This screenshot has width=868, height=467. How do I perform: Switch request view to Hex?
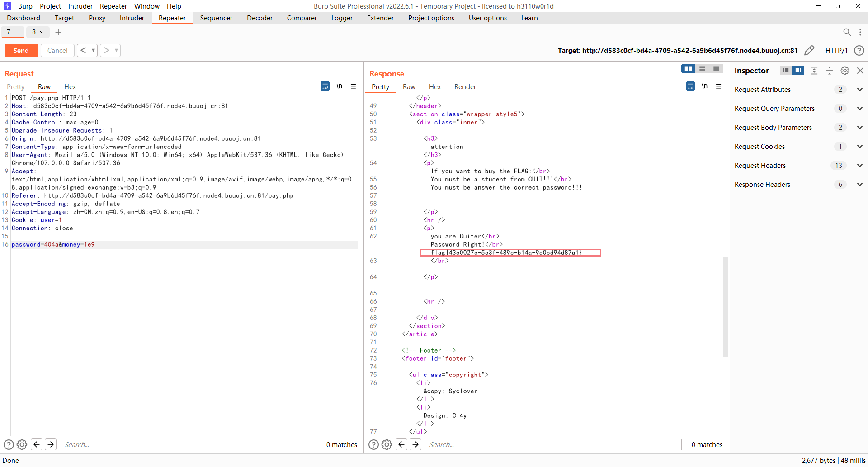70,87
